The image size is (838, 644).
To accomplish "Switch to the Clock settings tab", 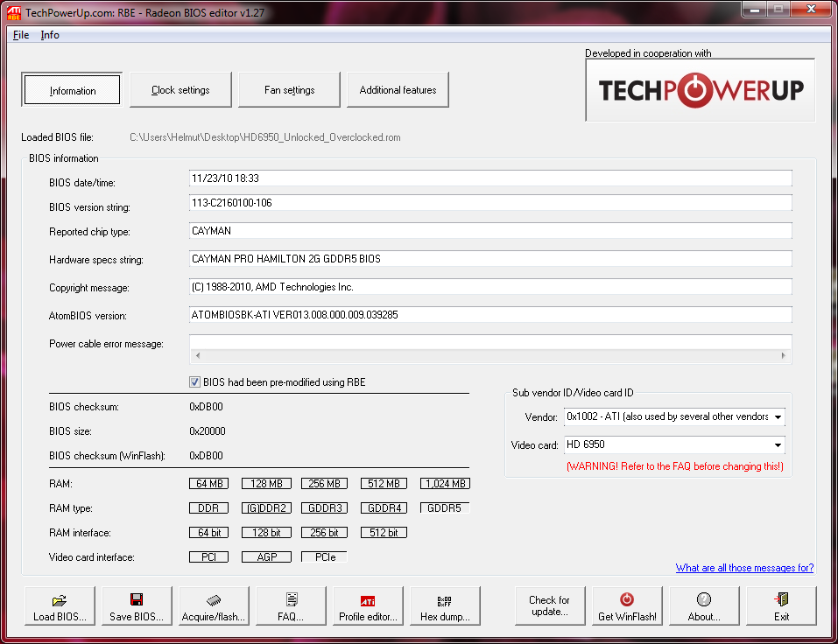I will [180, 90].
